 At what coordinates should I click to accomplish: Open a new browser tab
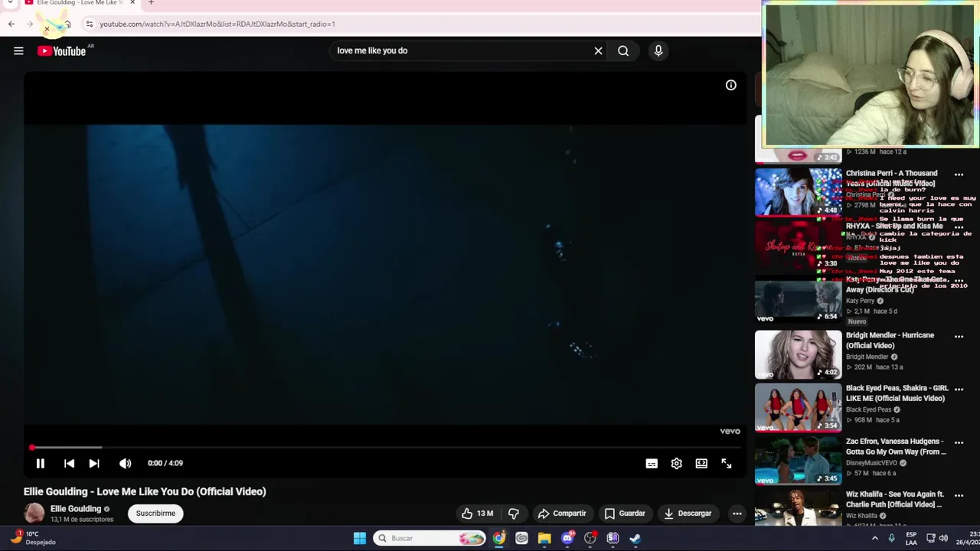[x=151, y=3]
